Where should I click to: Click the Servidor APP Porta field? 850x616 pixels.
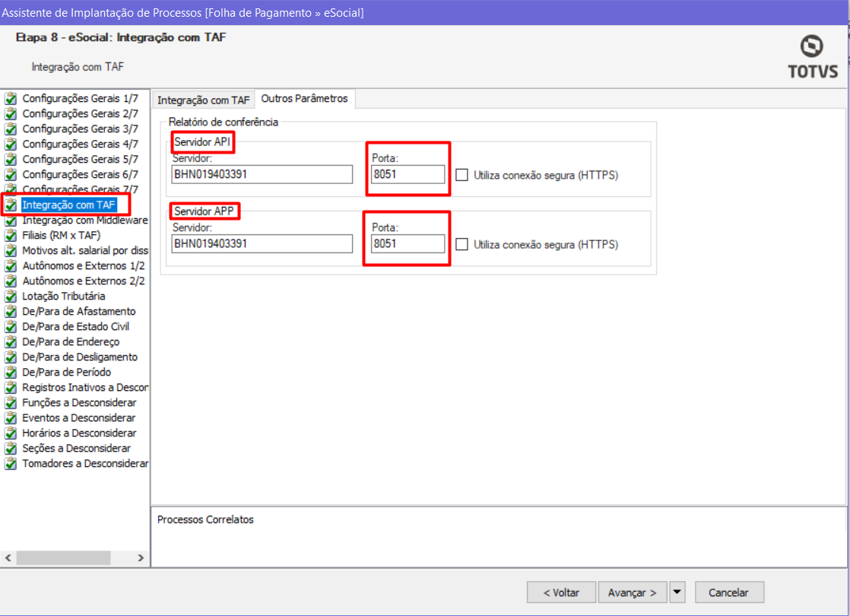click(408, 243)
